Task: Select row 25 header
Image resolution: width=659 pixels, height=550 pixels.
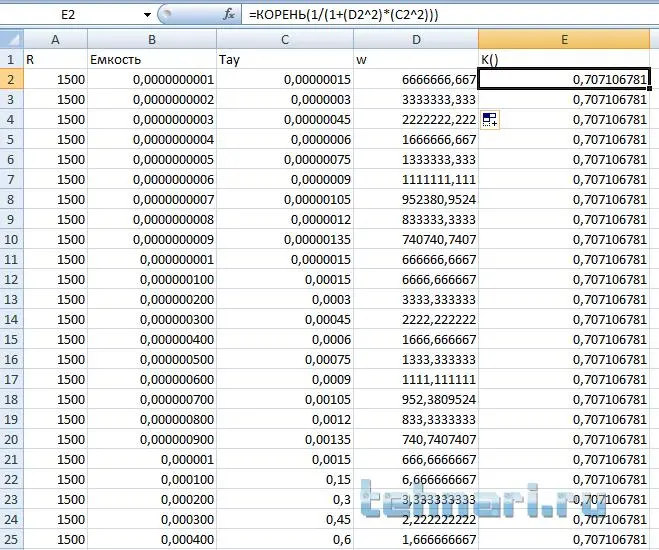Action: 11,539
